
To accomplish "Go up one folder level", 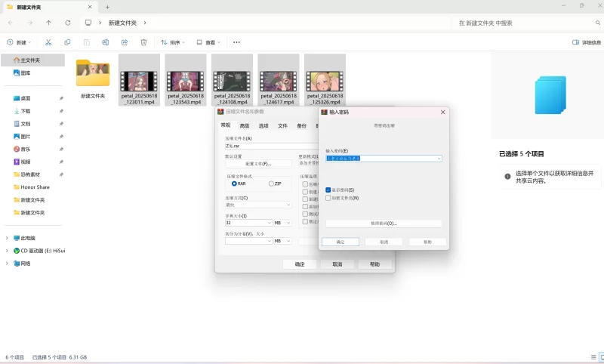I will pos(49,23).
